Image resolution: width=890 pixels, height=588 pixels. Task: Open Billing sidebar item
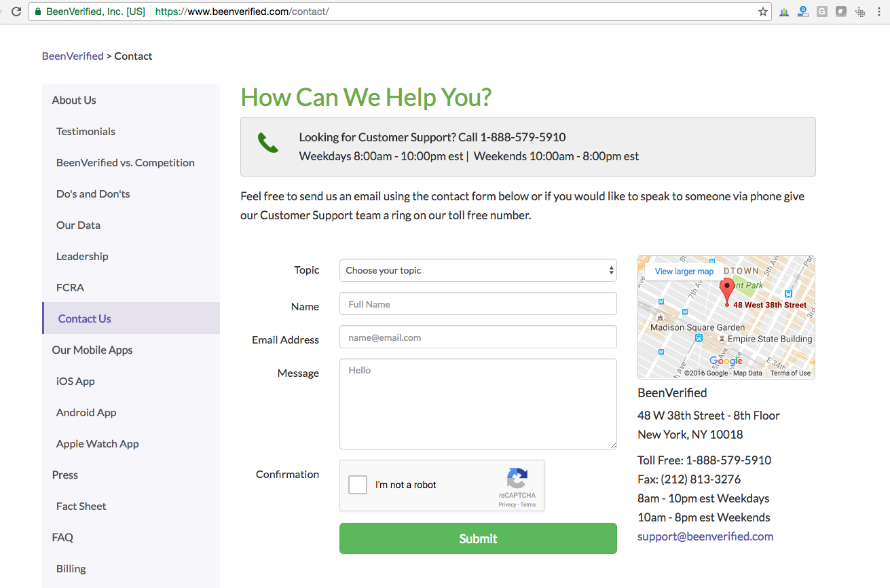click(x=71, y=568)
